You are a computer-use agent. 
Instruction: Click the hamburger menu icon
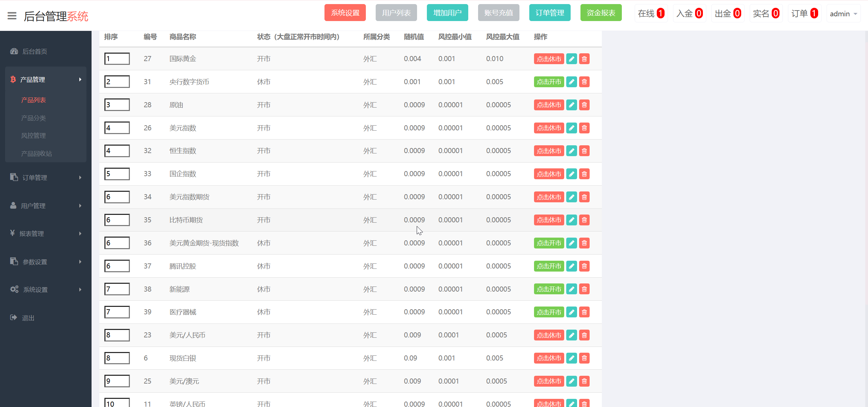pos(12,16)
